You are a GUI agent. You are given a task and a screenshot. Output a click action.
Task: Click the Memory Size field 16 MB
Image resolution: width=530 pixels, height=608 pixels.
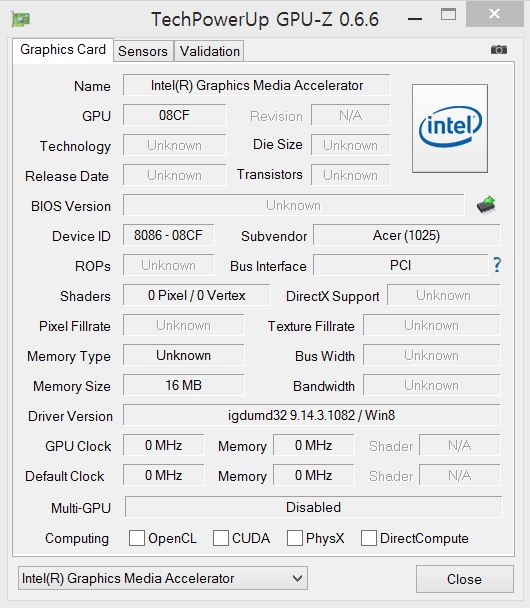183,385
